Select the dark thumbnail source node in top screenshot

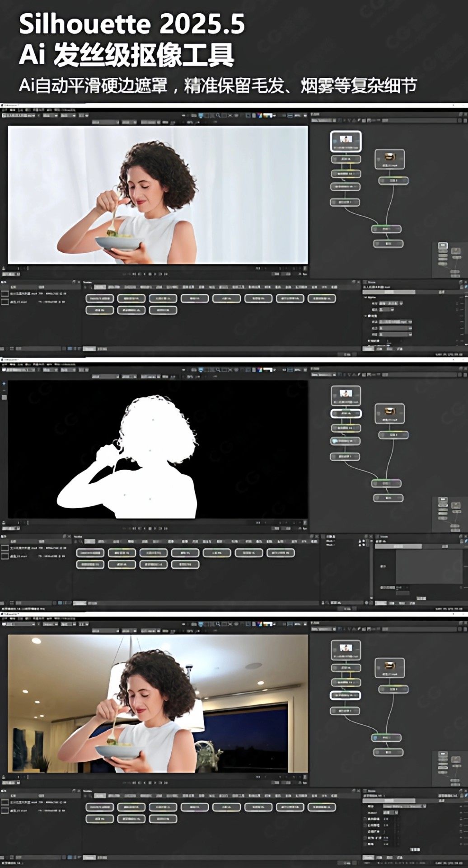click(x=389, y=159)
